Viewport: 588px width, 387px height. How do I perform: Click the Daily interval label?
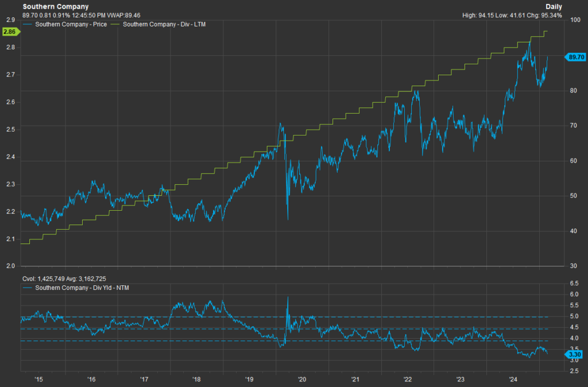pyautogui.click(x=554, y=7)
